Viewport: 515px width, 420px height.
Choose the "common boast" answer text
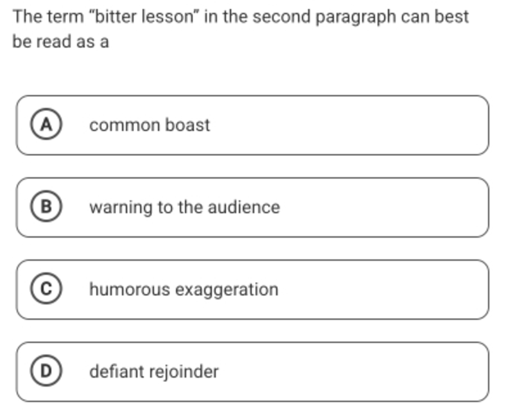pyautogui.click(x=150, y=125)
